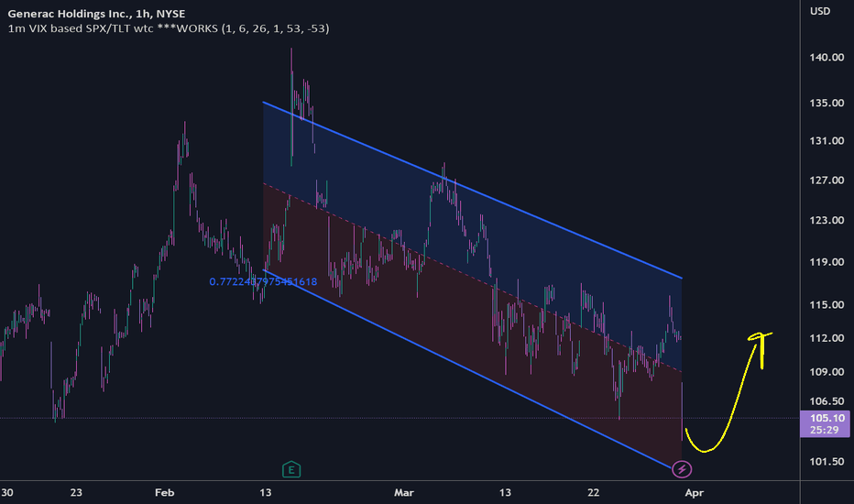Click the 105.10 current price label
This screenshot has height=504, width=854.
(827, 418)
